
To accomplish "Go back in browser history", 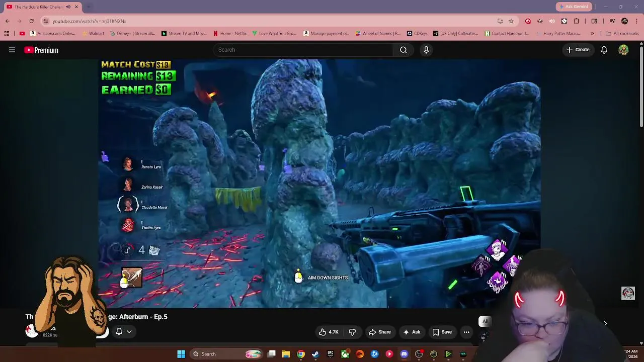I will 7,21.
